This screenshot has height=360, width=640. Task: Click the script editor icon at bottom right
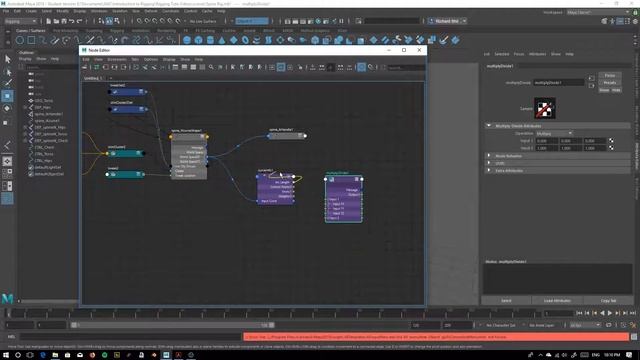click(634, 337)
